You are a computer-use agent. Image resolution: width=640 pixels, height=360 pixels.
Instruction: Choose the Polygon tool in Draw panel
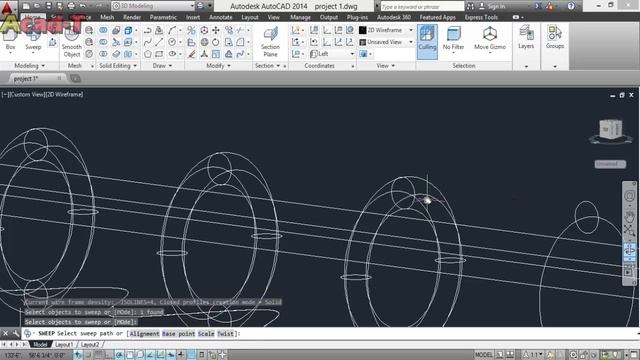[148, 54]
